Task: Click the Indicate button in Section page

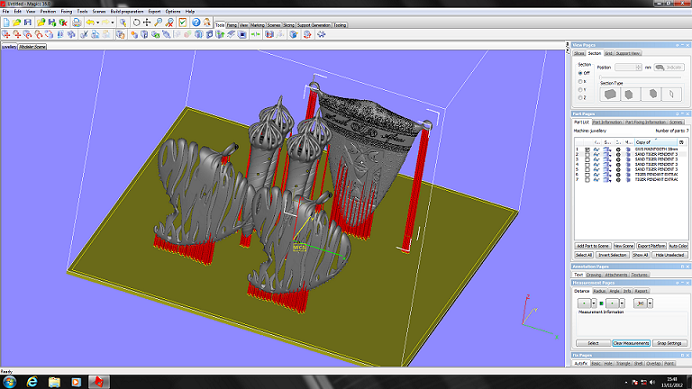Action: coord(669,68)
